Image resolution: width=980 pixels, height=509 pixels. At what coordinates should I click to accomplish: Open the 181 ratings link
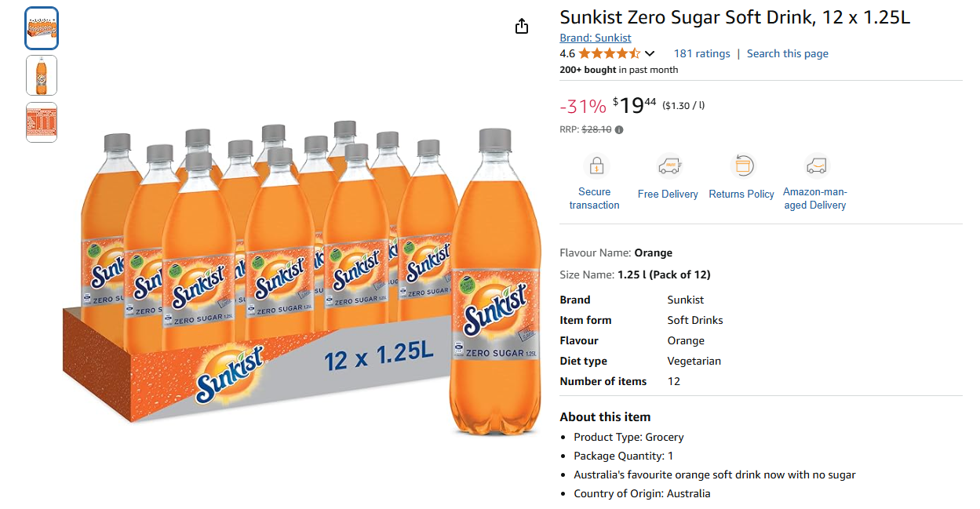(701, 54)
